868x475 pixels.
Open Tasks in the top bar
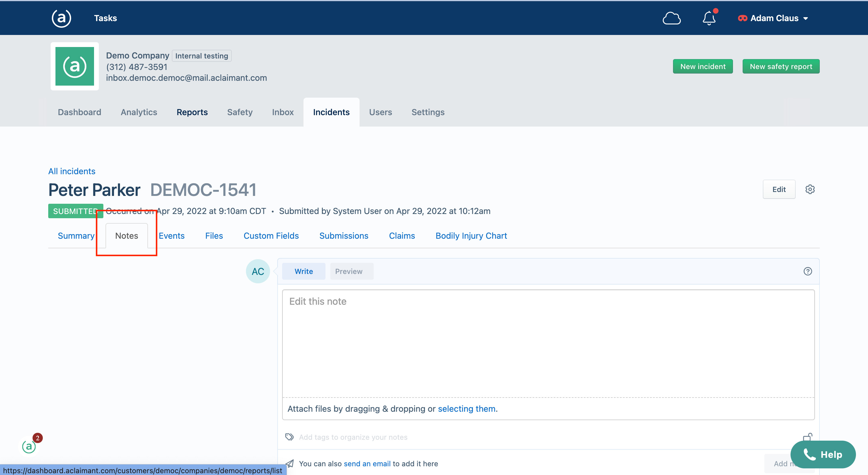click(x=105, y=18)
